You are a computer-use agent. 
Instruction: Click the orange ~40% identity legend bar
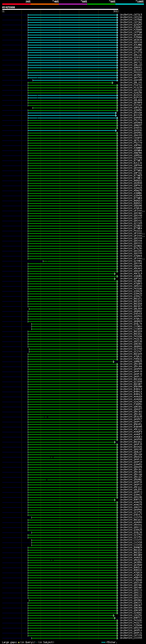[x=45, y=4]
